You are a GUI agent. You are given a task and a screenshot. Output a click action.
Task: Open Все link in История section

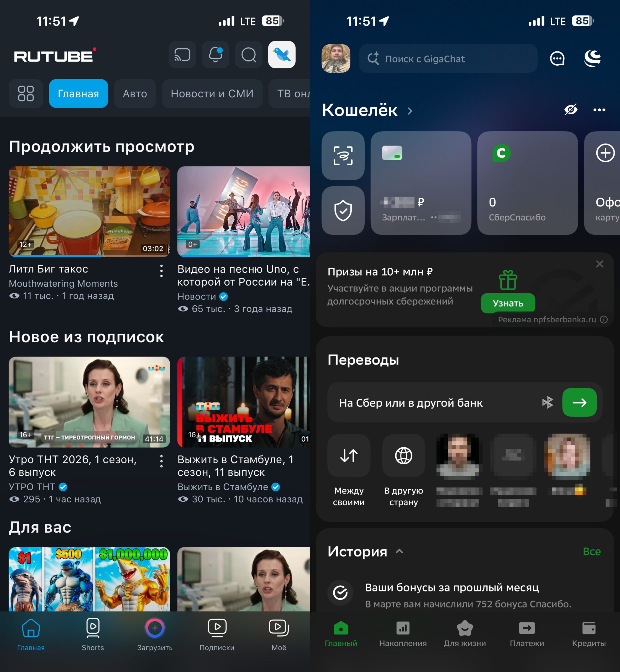click(592, 551)
